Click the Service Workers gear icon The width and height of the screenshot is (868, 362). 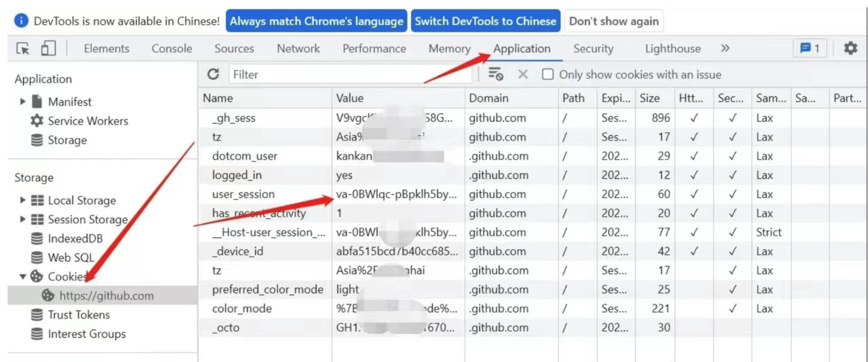pyautogui.click(x=37, y=121)
